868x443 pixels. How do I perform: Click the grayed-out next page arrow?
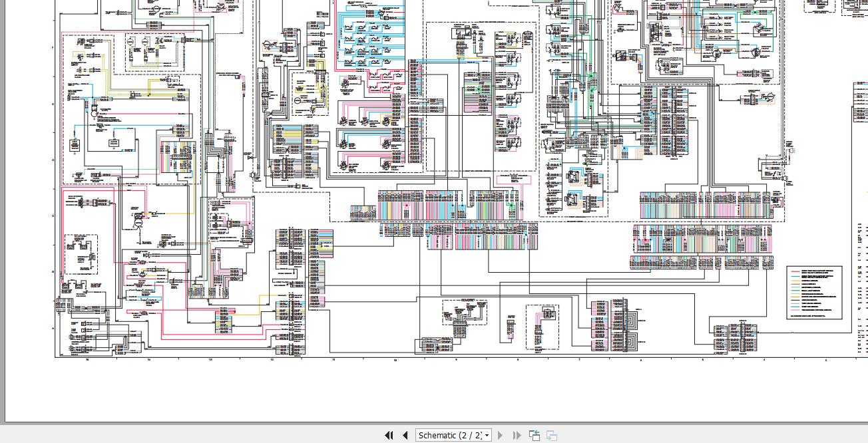click(x=501, y=436)
